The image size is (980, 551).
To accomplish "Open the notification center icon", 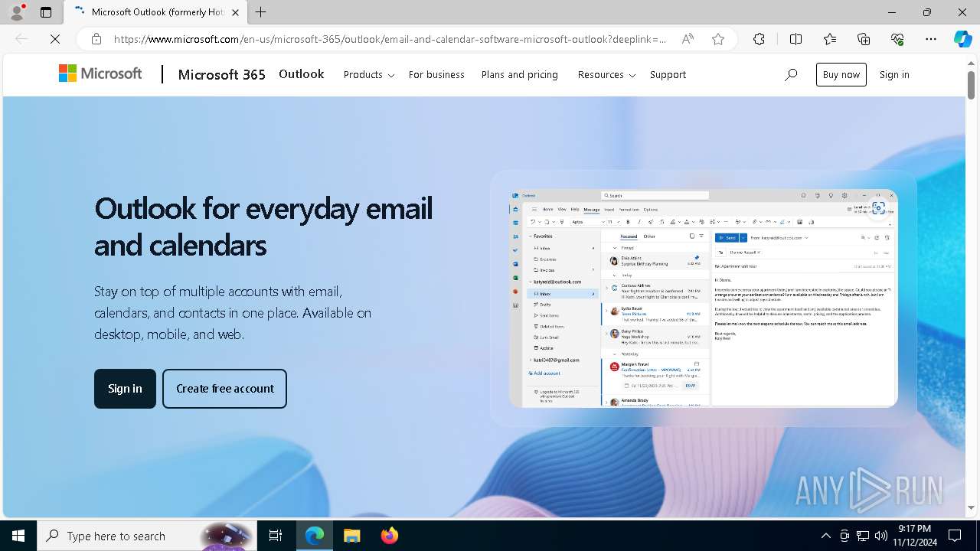I will pos(955,536).
